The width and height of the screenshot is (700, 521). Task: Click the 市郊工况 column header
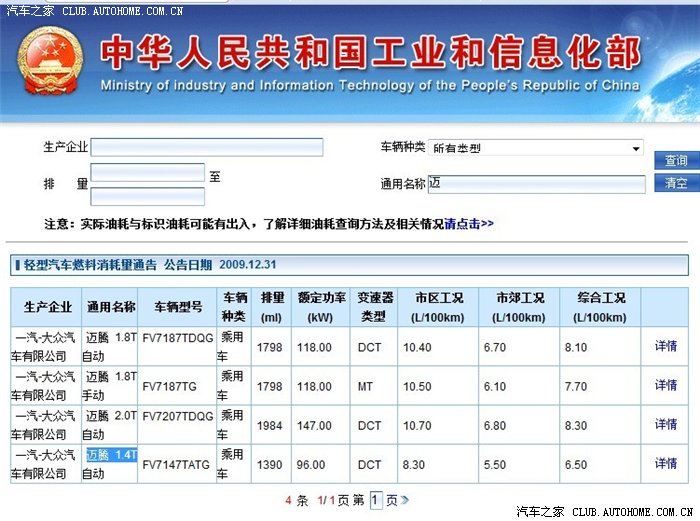pos(519,307)
